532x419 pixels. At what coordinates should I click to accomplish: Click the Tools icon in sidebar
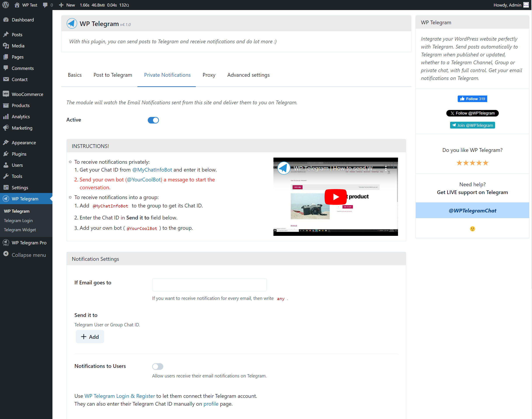pos(7,176)
